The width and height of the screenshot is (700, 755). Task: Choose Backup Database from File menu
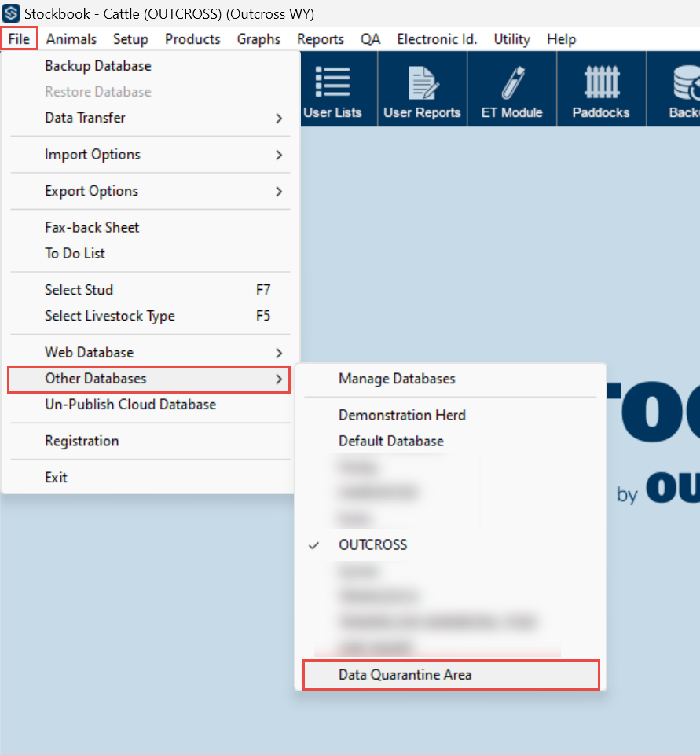coord(98,66)
